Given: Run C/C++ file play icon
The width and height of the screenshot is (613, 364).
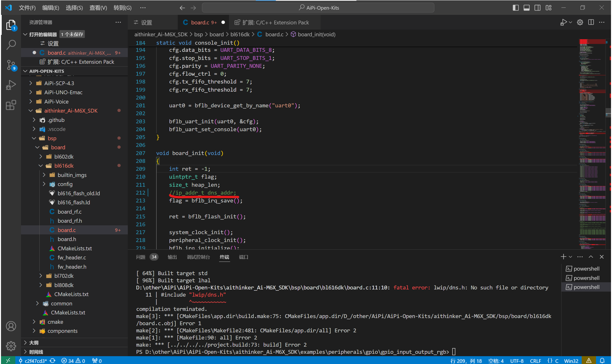Looking at the screenshot, I should (563, 22).
